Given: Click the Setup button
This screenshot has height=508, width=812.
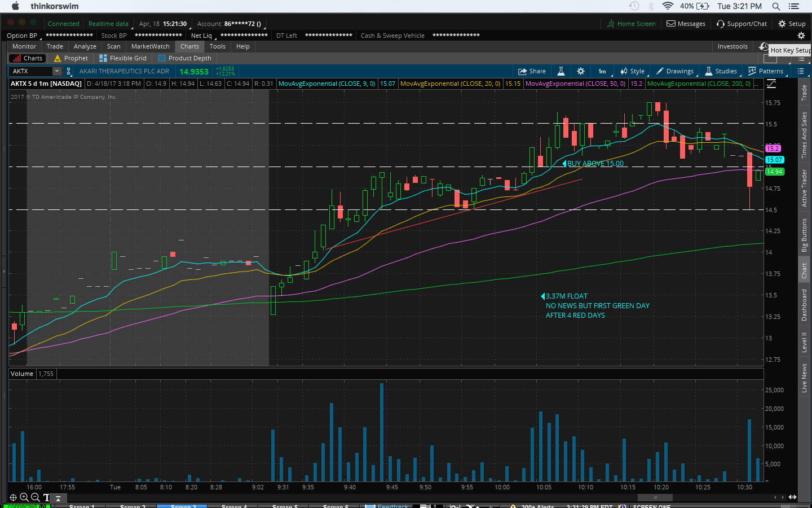Looking at the screenshot, I should coord(792,24).
